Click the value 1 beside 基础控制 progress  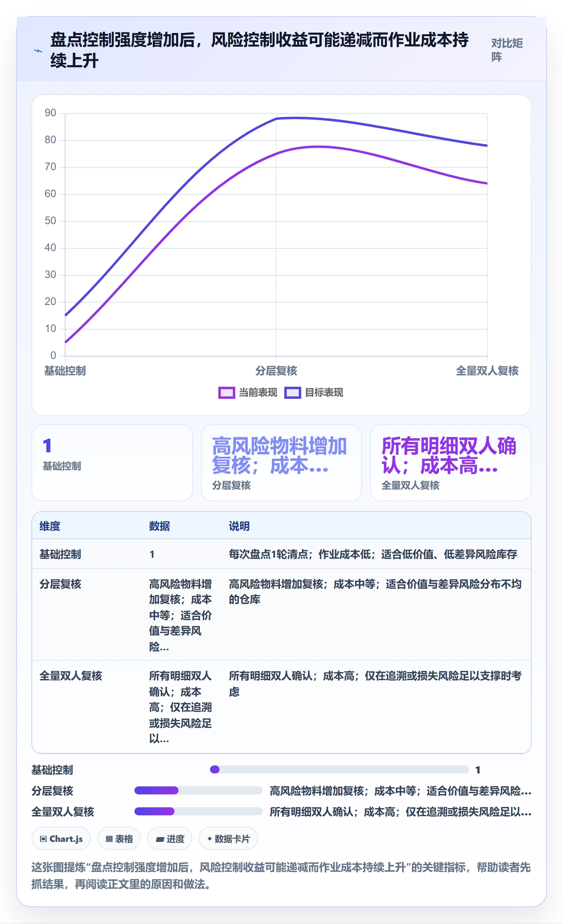coord(478,770)
